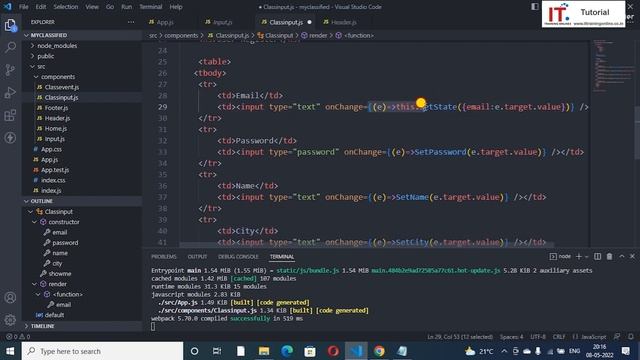
Task: Open the Selection menu
Action: point(65,7)
